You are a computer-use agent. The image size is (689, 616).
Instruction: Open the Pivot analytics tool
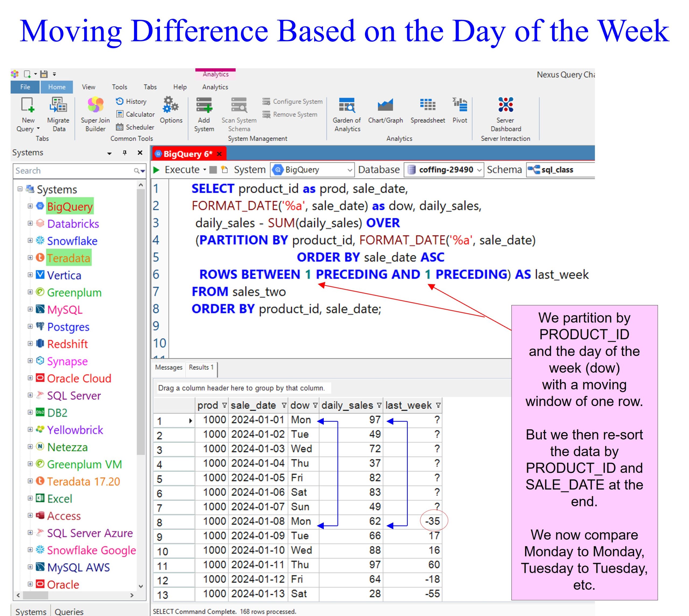[460, 105]
